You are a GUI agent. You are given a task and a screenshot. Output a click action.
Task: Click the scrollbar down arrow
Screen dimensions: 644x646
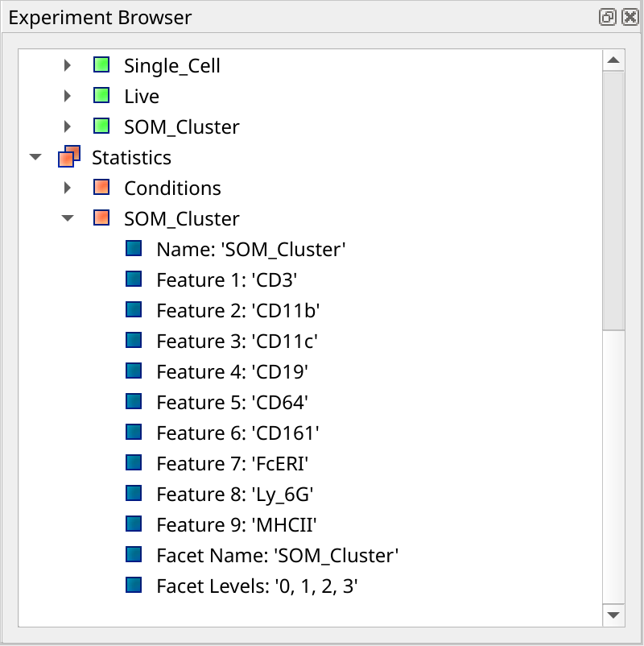click(613, 615)
